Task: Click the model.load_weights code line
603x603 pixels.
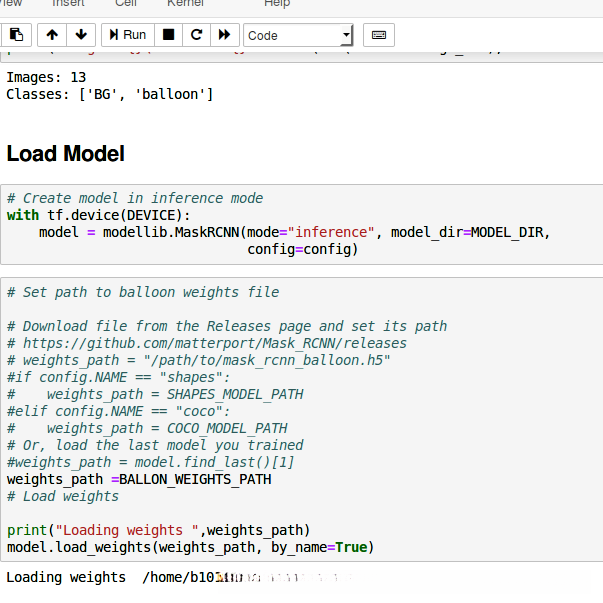Action: pyautogui.click(x=190, y=547)
